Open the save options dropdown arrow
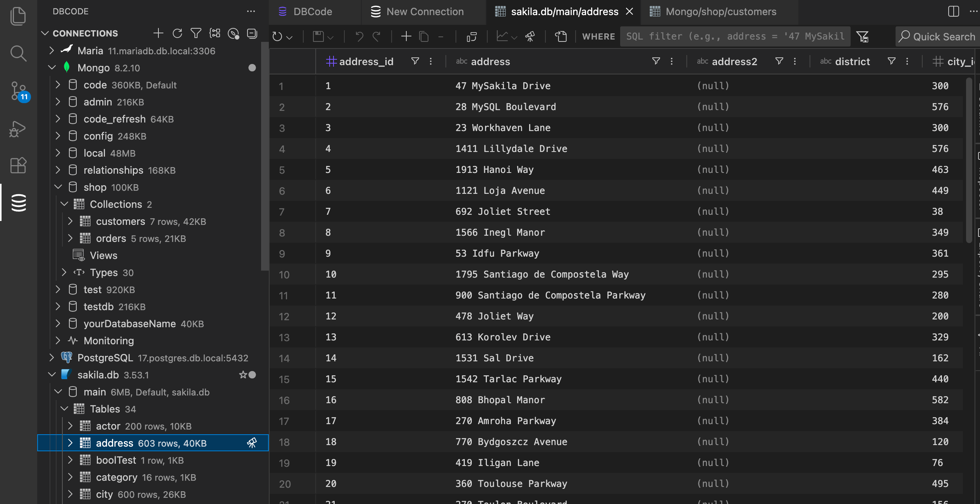This screenshot has height=504, width=980. [x=330, y=38]
